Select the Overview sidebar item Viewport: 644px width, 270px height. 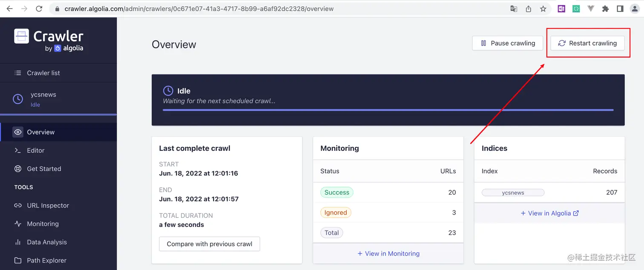40,132
